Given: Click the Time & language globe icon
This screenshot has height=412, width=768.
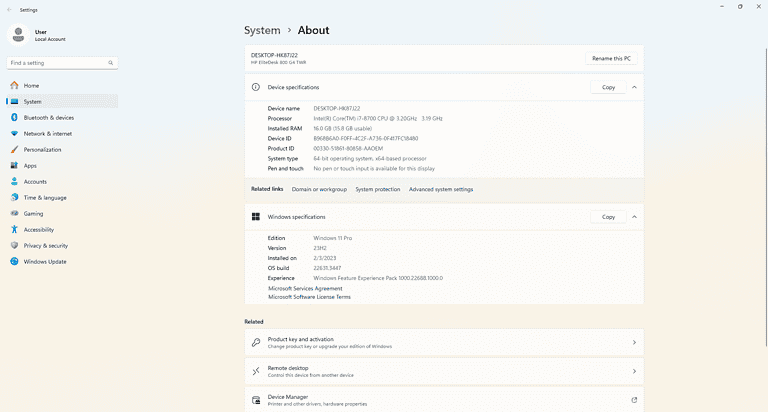Looking at the screenshot, I should click(14, 197).
